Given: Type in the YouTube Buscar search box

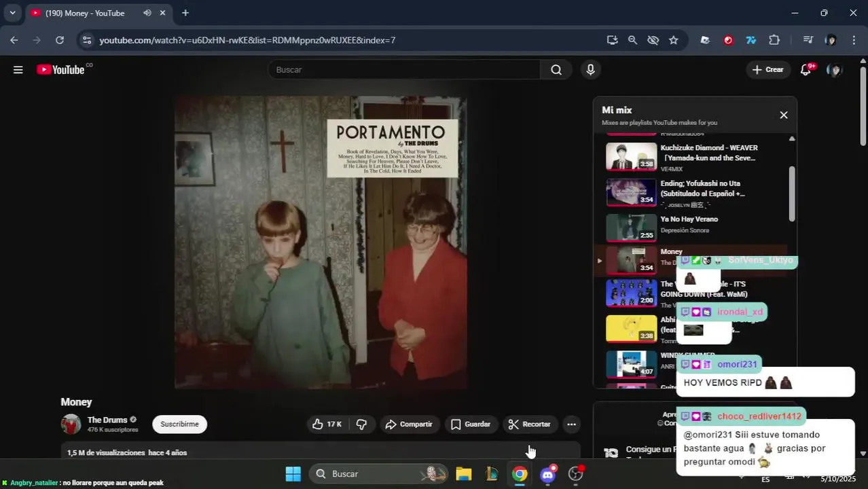Looking at the screenshot, I should point(404,69).
